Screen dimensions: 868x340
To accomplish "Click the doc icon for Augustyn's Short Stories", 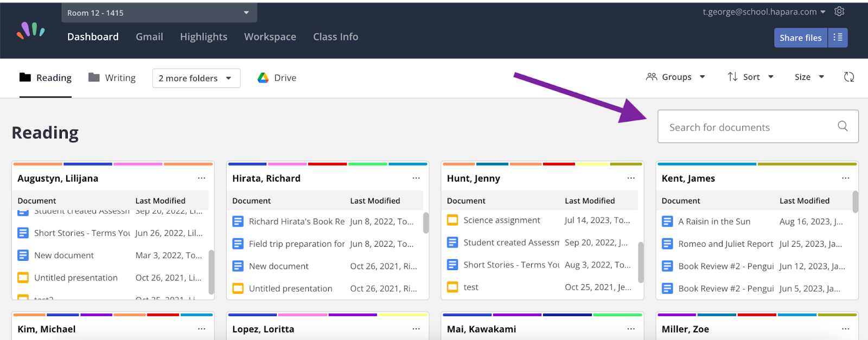I will (23, 233).
